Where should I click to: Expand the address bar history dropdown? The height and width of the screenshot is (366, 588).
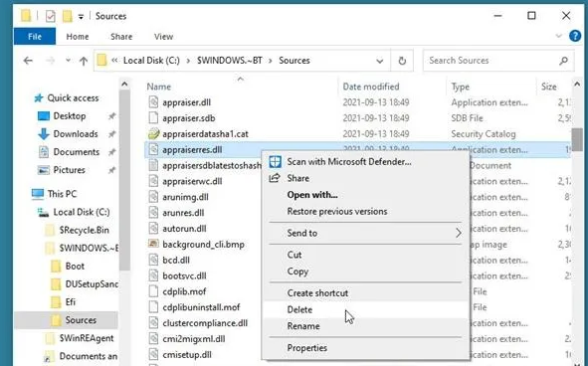point(379,61)
